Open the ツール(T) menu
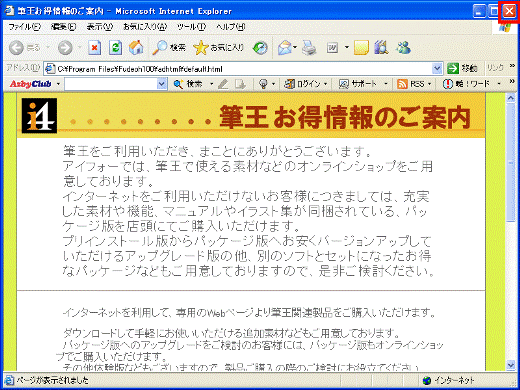 pos(191,27)
